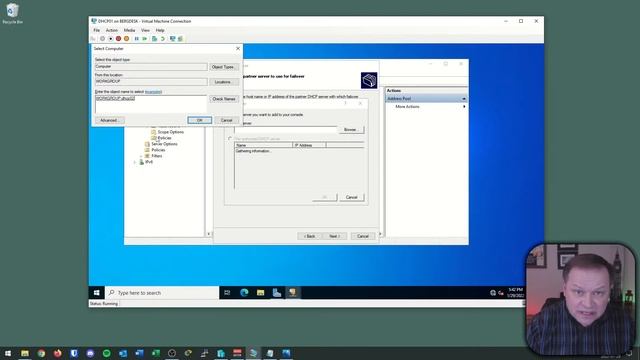Confirm Select Computer dialog with OK
640x360 pixels.
(200, 120)
